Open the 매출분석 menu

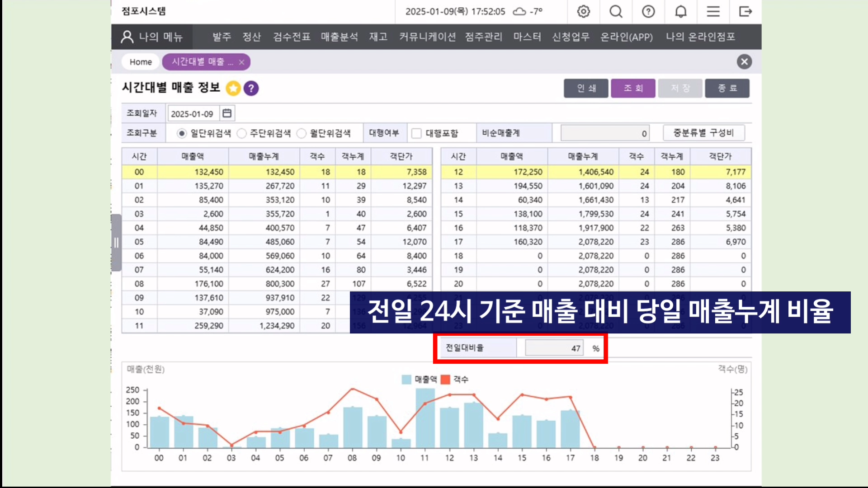coord(339,37)
